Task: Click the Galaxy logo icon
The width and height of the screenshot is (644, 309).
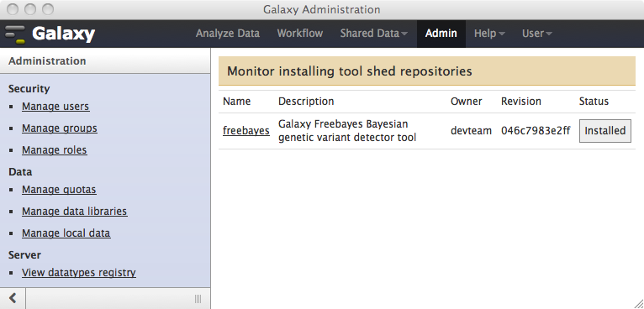Action: [x=15, y=34]
